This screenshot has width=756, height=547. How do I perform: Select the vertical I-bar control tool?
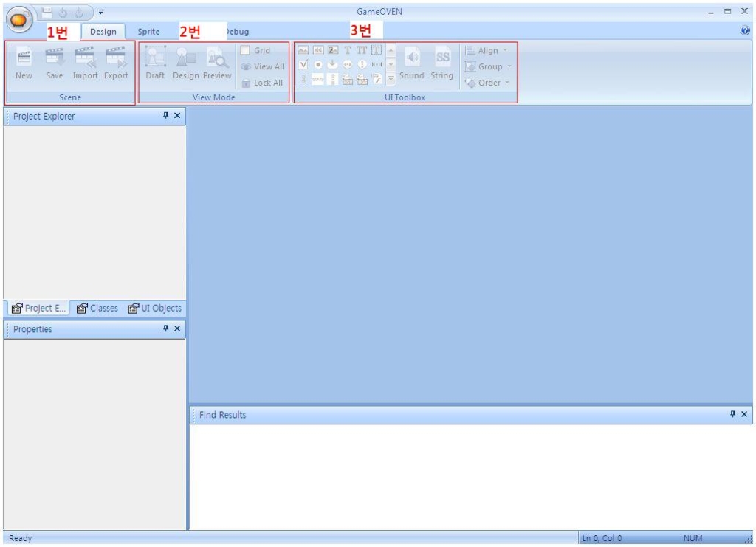click(x=303, y=79)
